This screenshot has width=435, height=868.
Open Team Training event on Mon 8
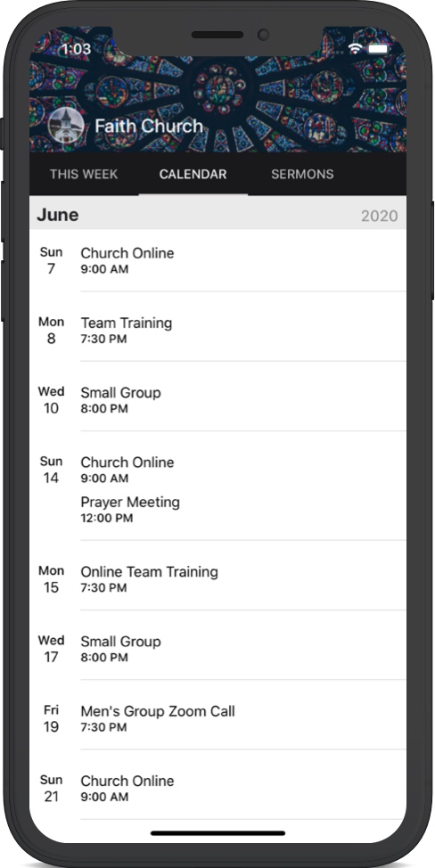point(243,330)
